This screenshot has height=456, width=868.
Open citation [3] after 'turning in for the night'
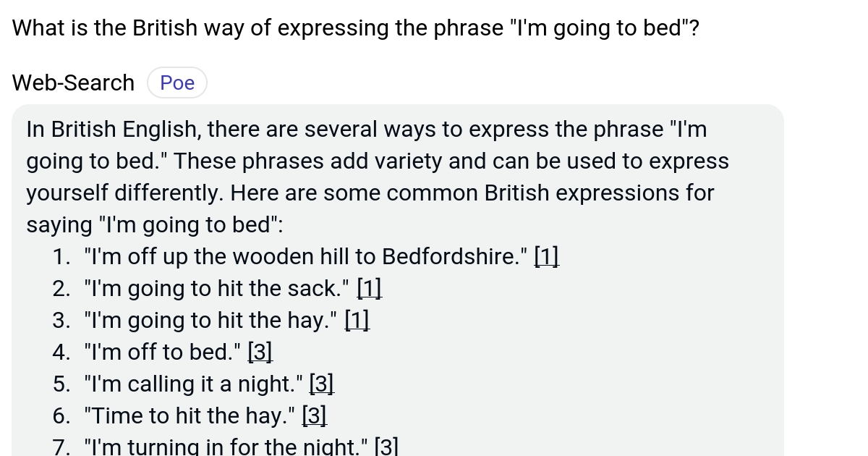tap(387, 445)
